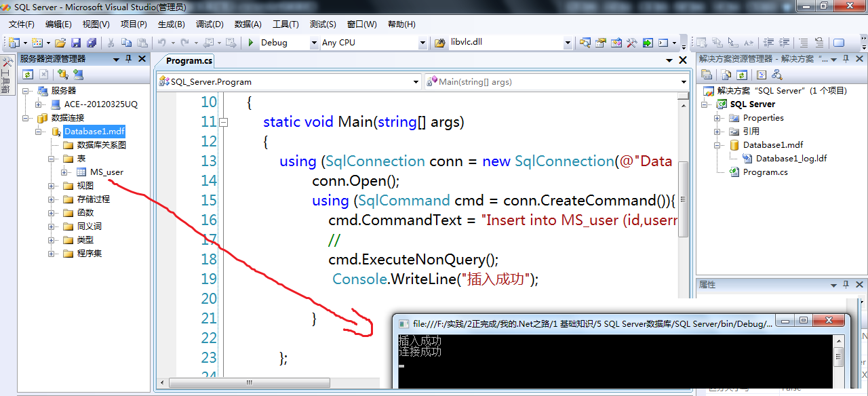Close the Program.cs document with X
Screen dimensions: 868x396
click(684, 60)
